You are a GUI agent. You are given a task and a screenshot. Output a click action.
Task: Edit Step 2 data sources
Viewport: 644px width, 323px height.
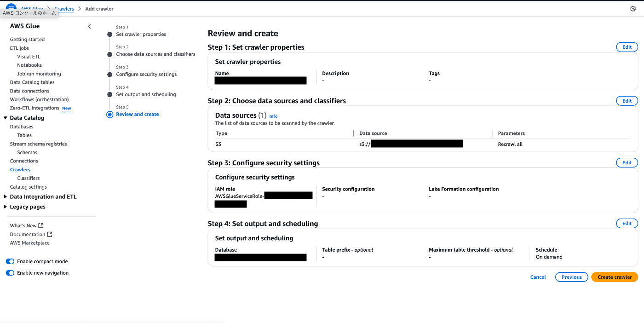click(627, 101)
